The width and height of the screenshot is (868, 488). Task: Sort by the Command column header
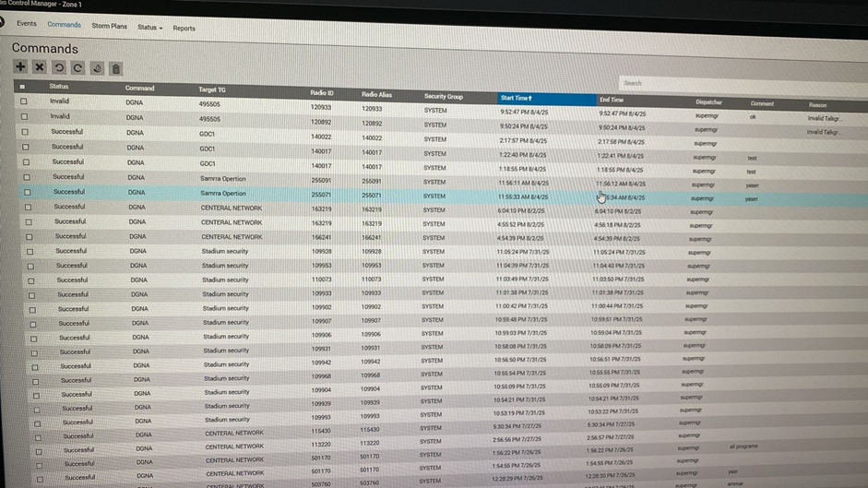coord(139,88)
